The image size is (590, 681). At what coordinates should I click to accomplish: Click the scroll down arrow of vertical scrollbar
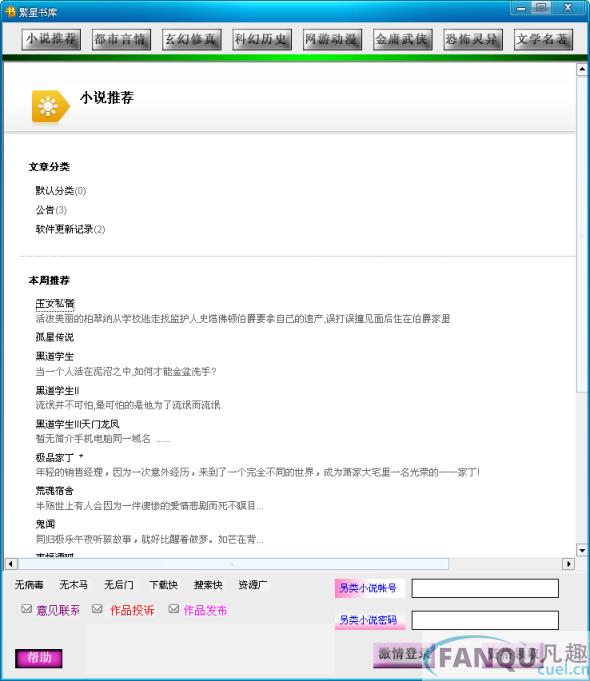click(x=582, y=550)
